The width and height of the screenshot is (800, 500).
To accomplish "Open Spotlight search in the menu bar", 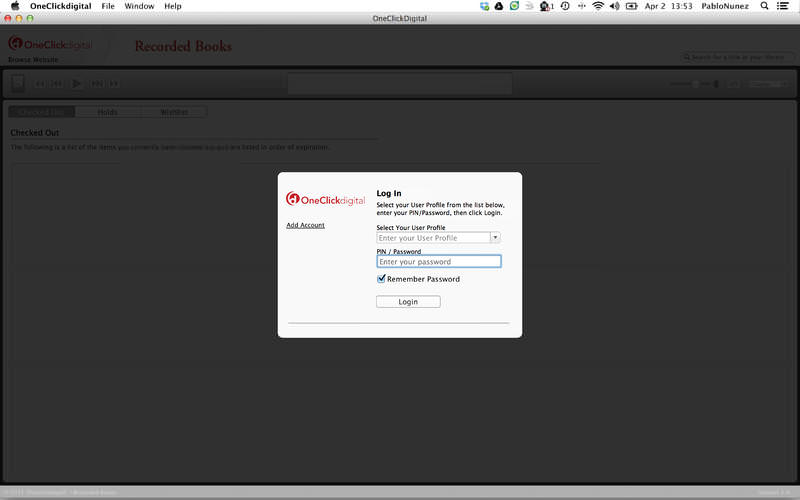I will pyautogui.click(x=764, y=6).
